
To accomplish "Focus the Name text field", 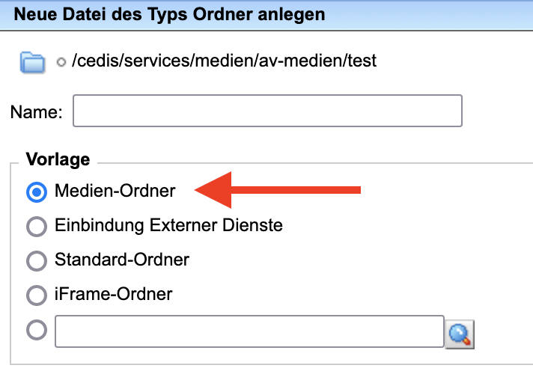I will click(267, 111).
